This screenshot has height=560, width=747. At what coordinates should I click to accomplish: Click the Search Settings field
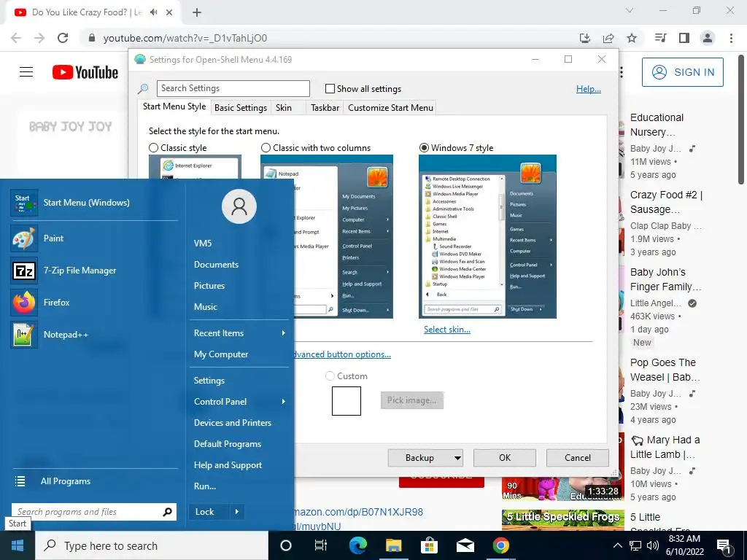233,88
